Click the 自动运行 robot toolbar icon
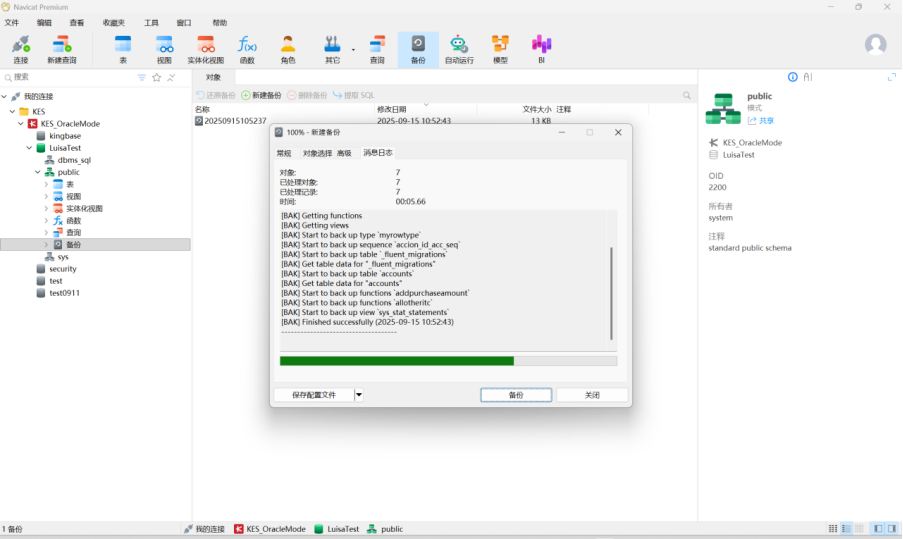The height and width of the screenshot is (539, 903). coord(459,48)
